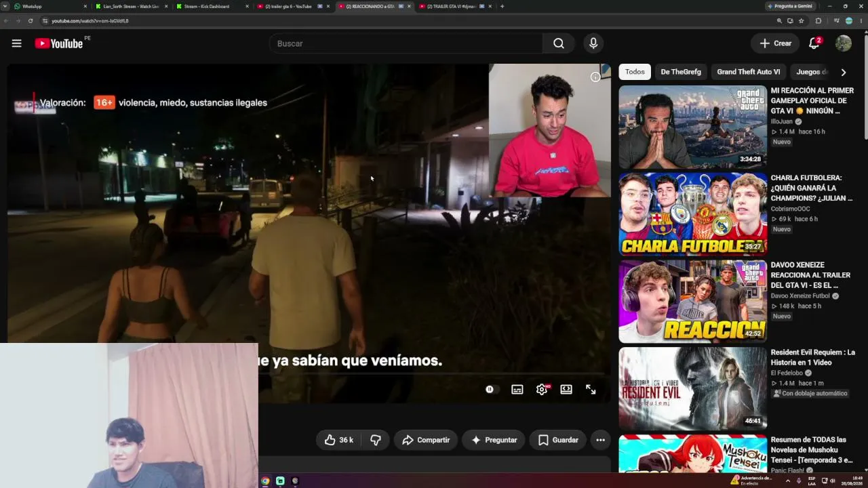Open a new browser tab

tap(502, 6)
